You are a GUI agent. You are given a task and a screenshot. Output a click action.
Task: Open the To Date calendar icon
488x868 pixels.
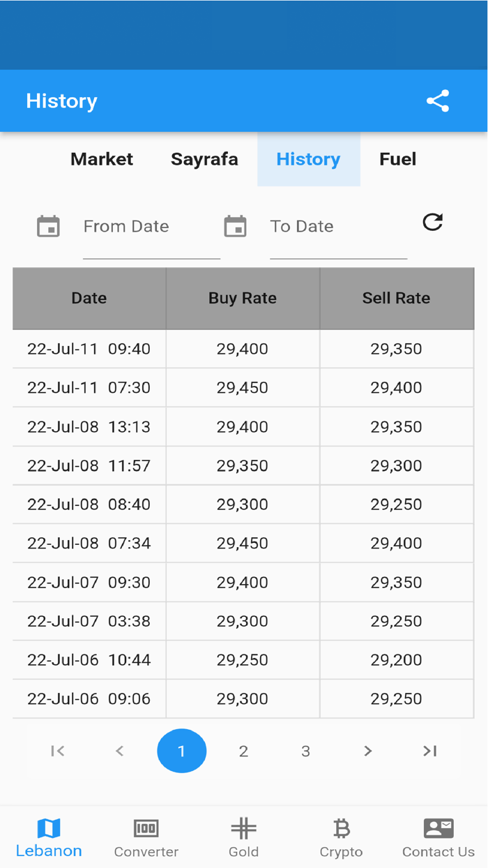pos(235,226)
